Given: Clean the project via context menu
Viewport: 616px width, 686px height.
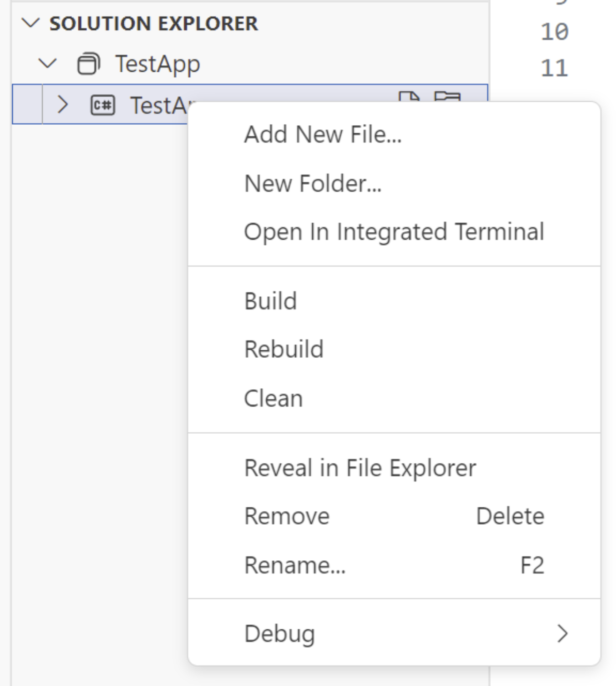Looking at the screenshot, I should (x=273, y=398).
